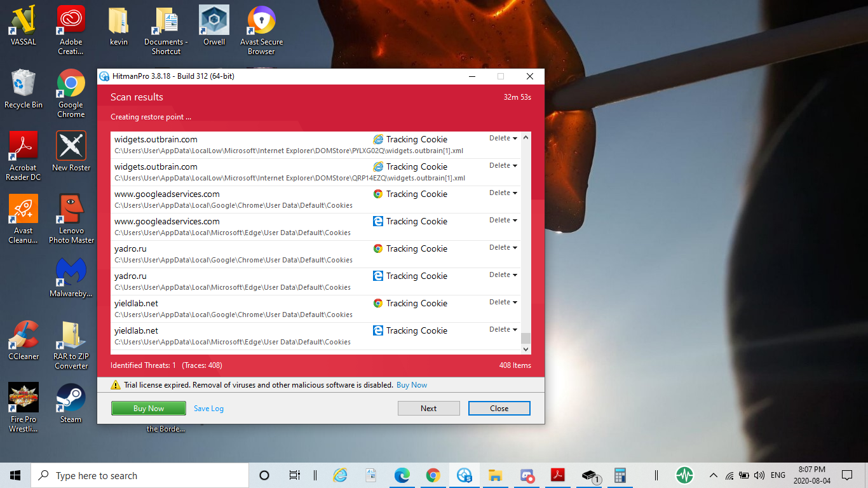The image size is (868, 488).
Task: Switch to HitmanPro taskbar icon
Action: click(x=465, y=475)
